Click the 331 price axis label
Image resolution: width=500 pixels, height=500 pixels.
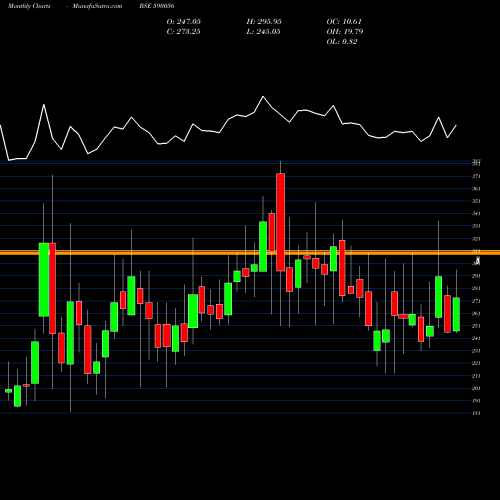coord(476,226)
